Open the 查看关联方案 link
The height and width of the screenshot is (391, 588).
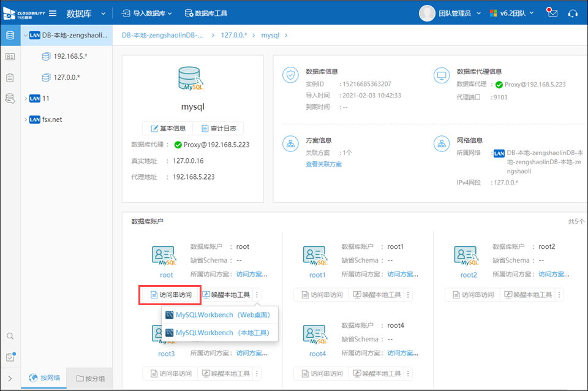coord(323,164)
